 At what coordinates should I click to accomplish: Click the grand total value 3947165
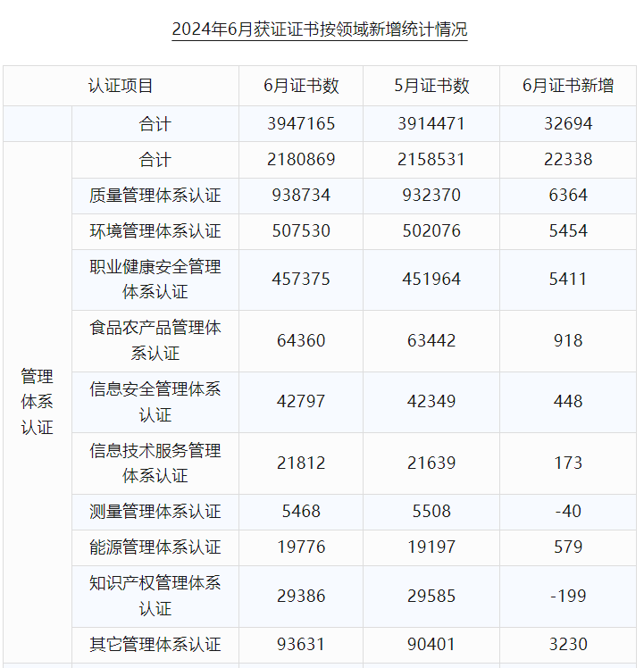301,123
